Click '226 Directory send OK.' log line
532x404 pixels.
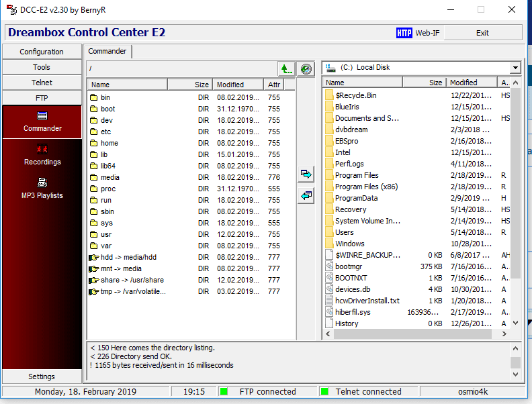click(131, 356)
